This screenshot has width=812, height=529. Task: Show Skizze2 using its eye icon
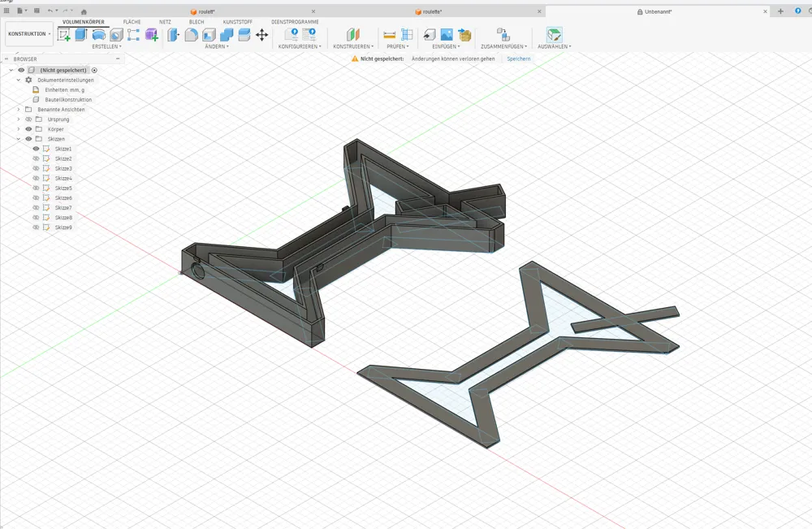pyautogui.click(x=37, y=158)
